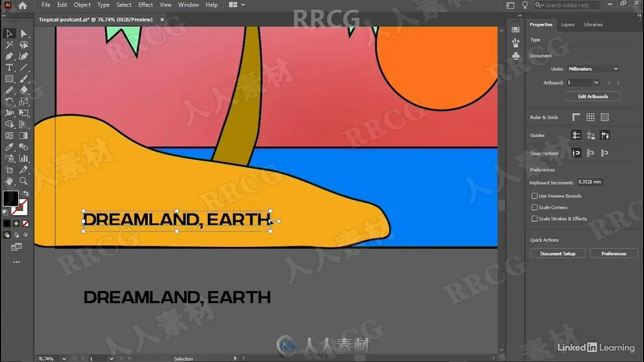Select the Direct Selection tool
The height and width of the screenshot is (362, 644).
pyautogui.click(x=24, y=33)
